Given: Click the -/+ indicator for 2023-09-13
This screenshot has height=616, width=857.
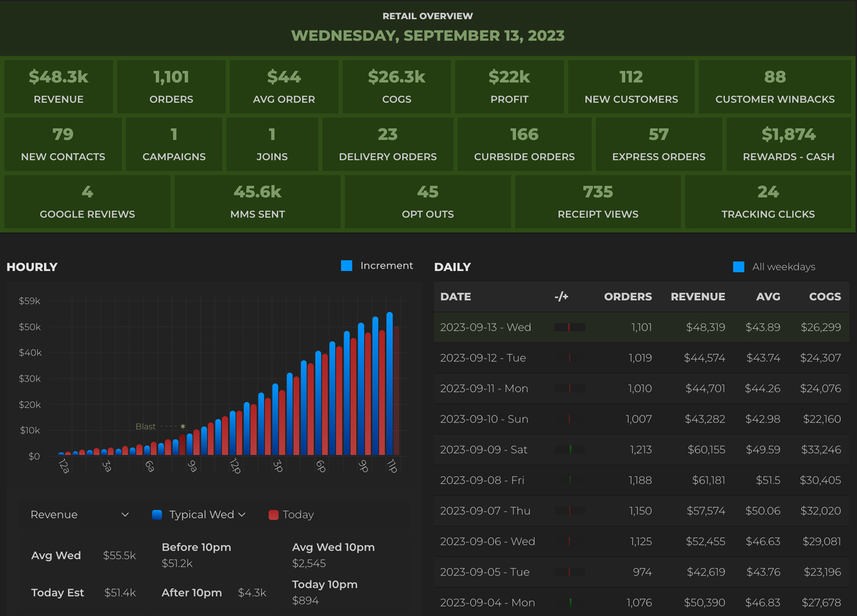Looking at the screenshot, I should (569, 327).
